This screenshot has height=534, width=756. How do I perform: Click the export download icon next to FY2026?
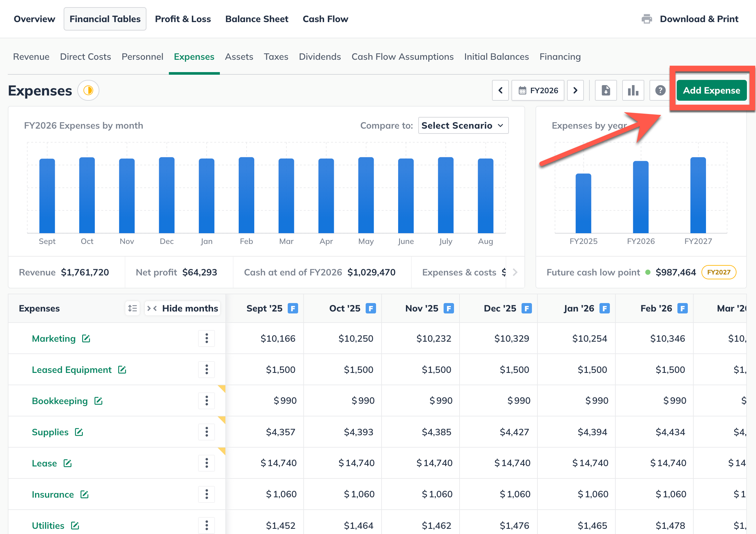pos(606,90)
